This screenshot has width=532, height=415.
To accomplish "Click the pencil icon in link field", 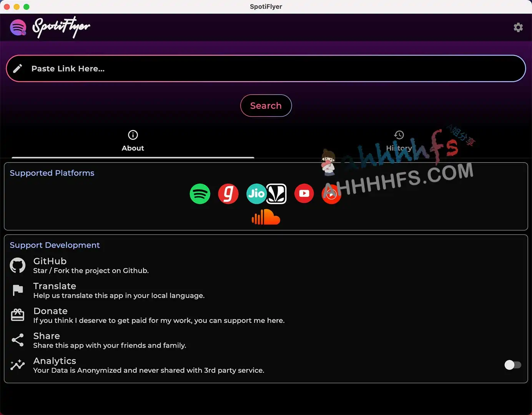I will 18,69.
